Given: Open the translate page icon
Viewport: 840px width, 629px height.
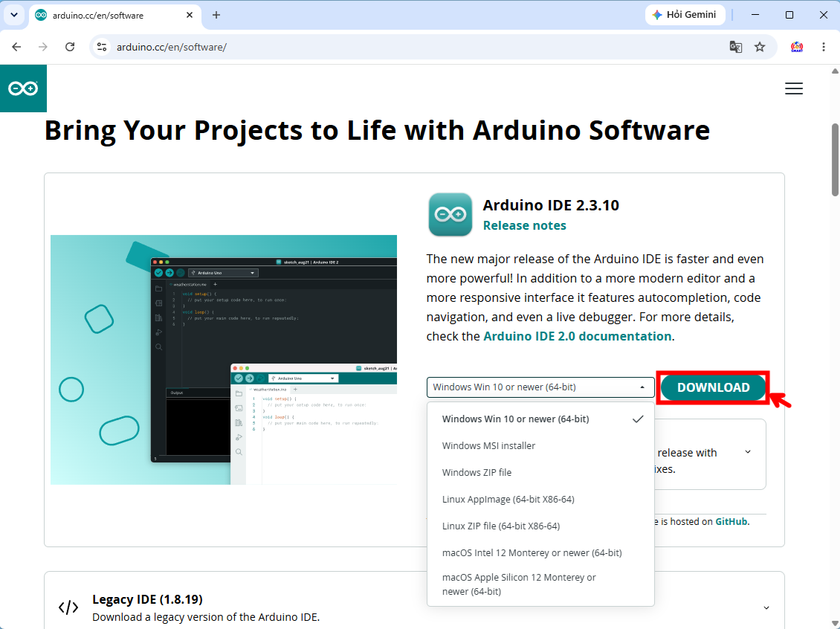Looking at the screenshot, I should pos(735,47).
